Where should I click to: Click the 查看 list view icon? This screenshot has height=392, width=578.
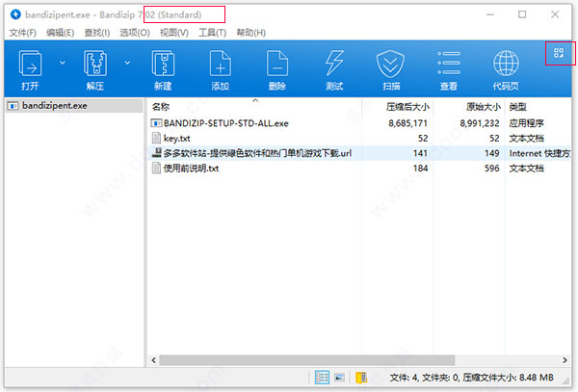tap(449, 70)
